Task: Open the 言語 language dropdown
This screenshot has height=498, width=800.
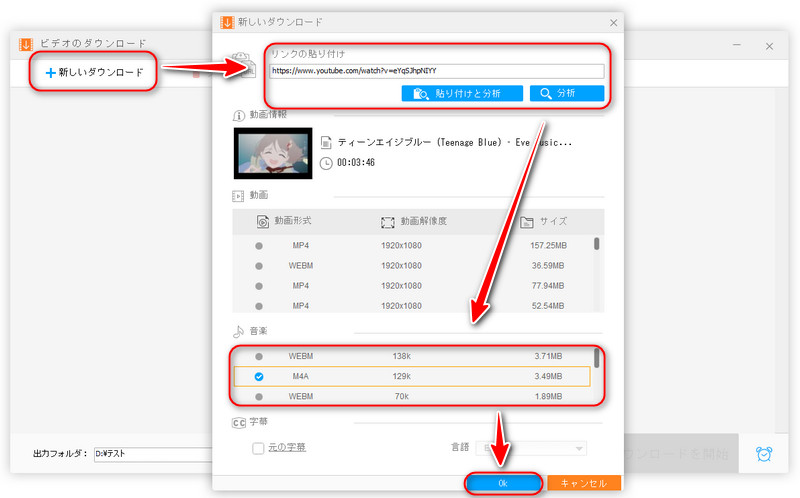Action: pos(530,449)
